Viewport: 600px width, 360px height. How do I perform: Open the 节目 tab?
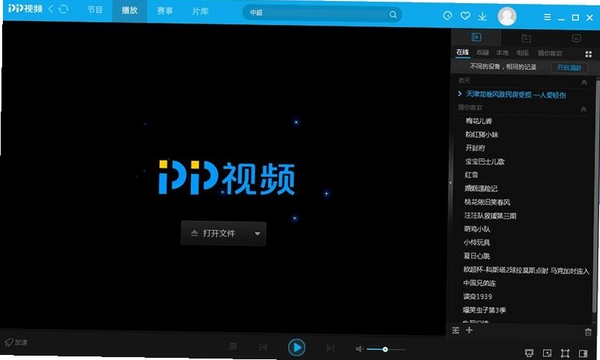click(x=95, y=10)
